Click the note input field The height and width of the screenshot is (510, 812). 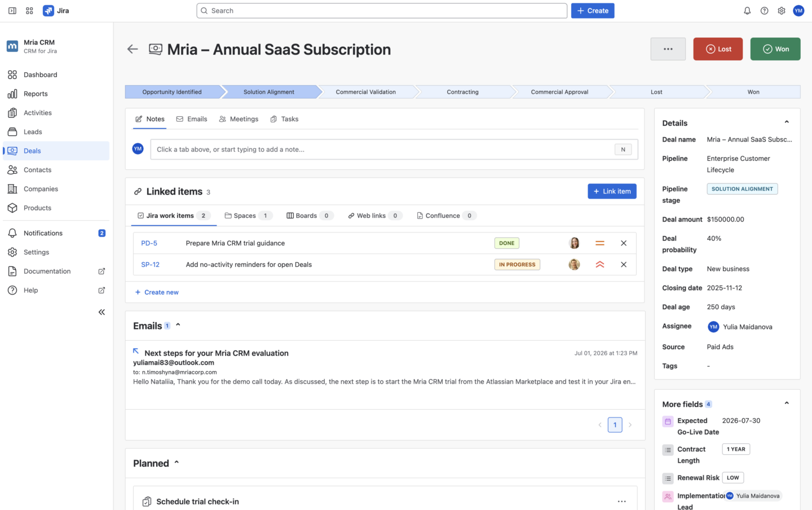[394, 150]
